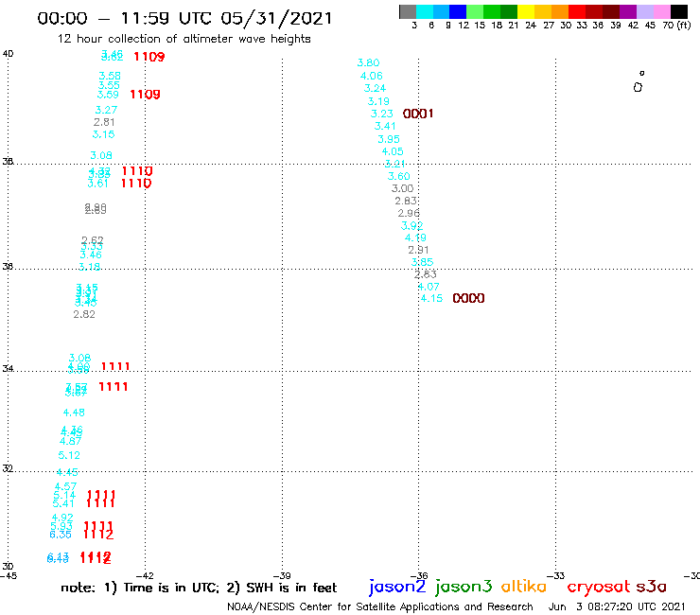The image size is (700, 615).
Task: Click wave height value 6.35
Action: (61, 535)
